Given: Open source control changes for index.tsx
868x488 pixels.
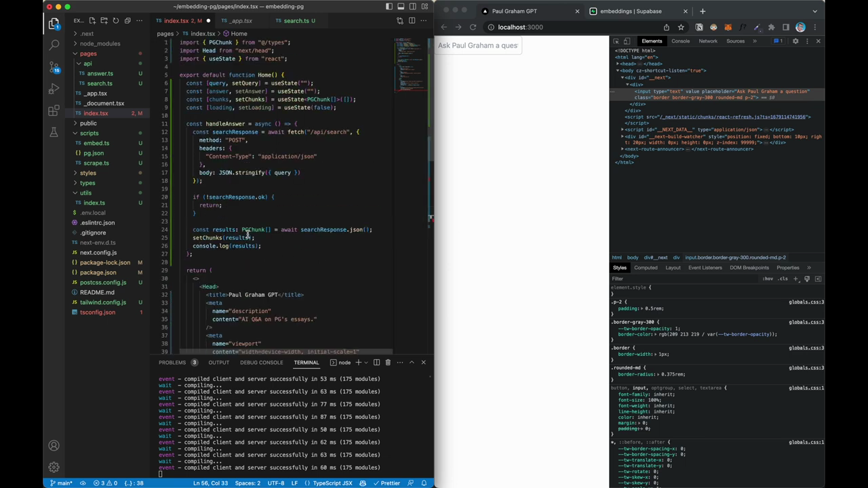Looking at the screenshot, I should click(400, 20).
